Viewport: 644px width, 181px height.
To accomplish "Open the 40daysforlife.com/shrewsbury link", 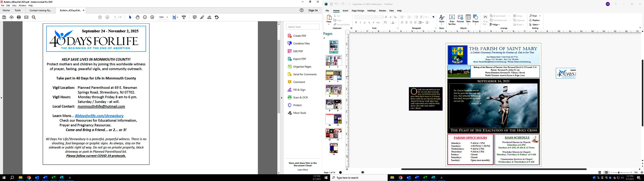I will click(x=99, y=116).
